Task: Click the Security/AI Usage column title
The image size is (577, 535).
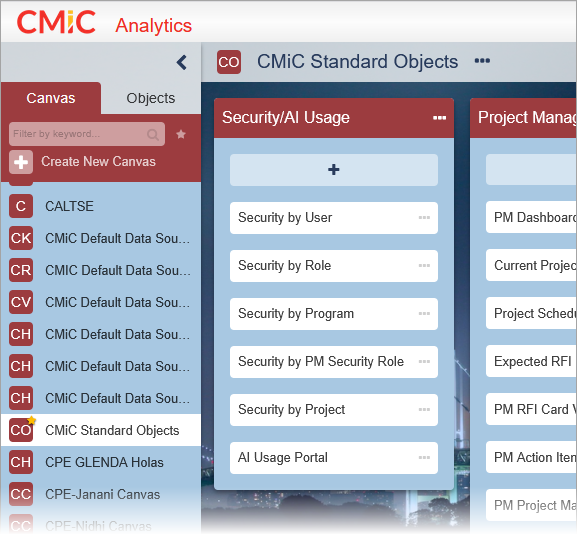Action: [286, 117]
